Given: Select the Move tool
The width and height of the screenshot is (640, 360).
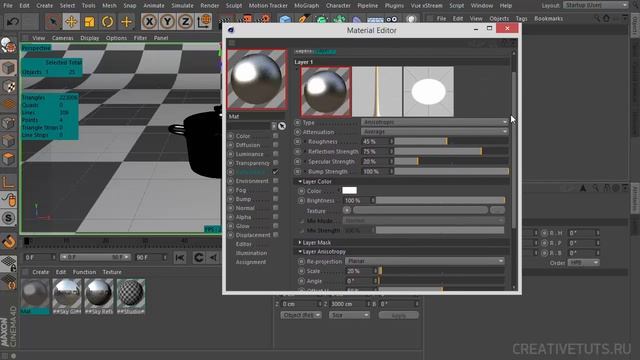Looking at the screenshot, I should [x=71, y=22].
